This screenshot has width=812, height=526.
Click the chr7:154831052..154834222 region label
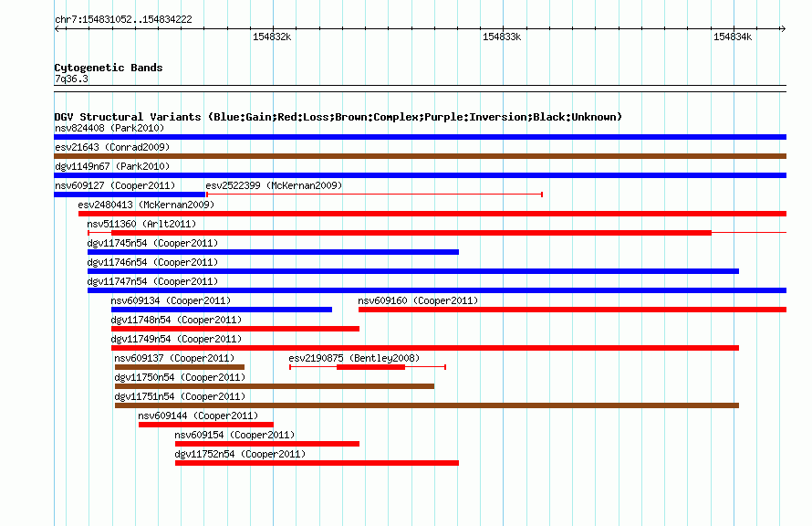click(123, 19)
